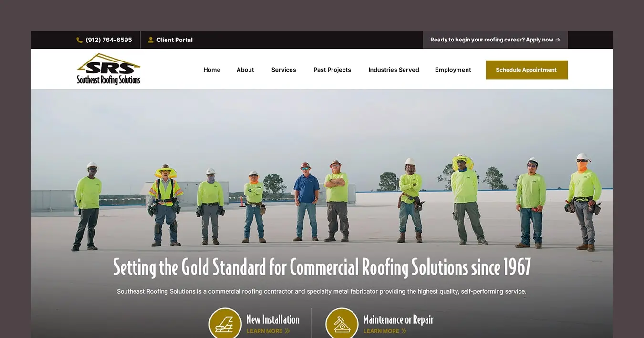Go to the Home menu item

(212, 70)
